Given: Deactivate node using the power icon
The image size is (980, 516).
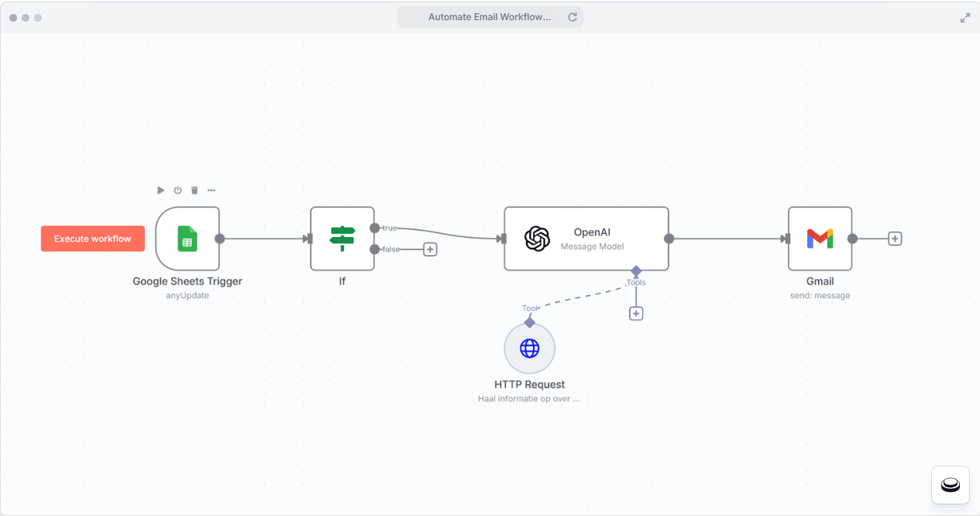Looking at the screenshot, I should pyautogui.click(x=177, y=190).
